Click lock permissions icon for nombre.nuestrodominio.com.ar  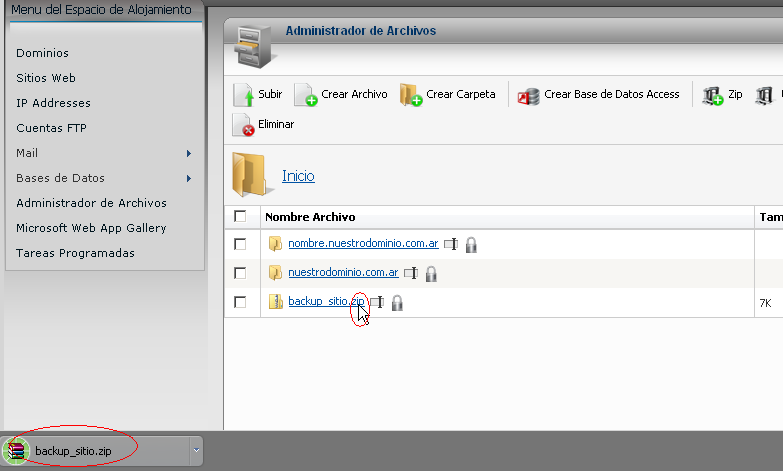471,245
